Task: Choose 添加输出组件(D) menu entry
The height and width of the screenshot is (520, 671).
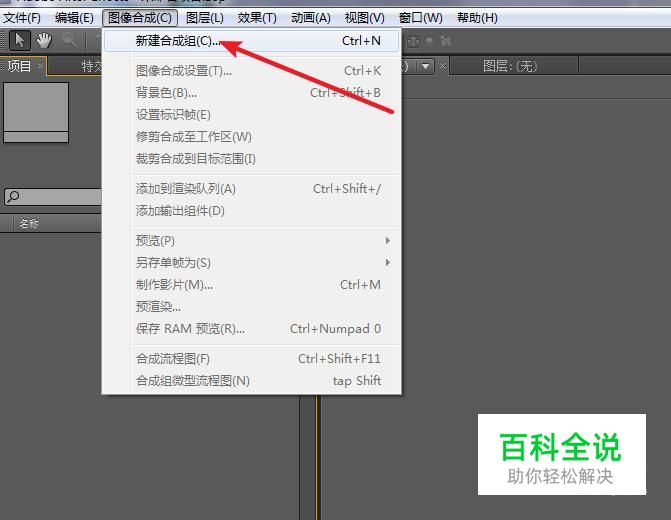Action: point(252,211)
